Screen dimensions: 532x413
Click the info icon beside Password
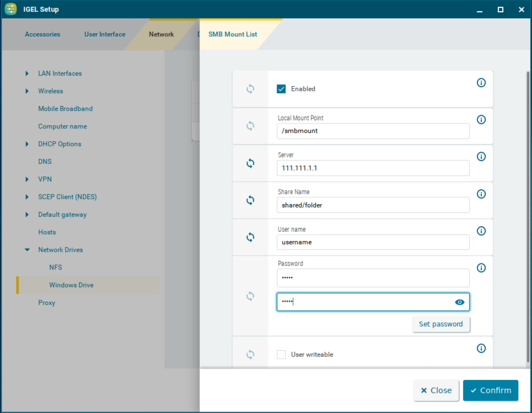[x=481, y=268]
